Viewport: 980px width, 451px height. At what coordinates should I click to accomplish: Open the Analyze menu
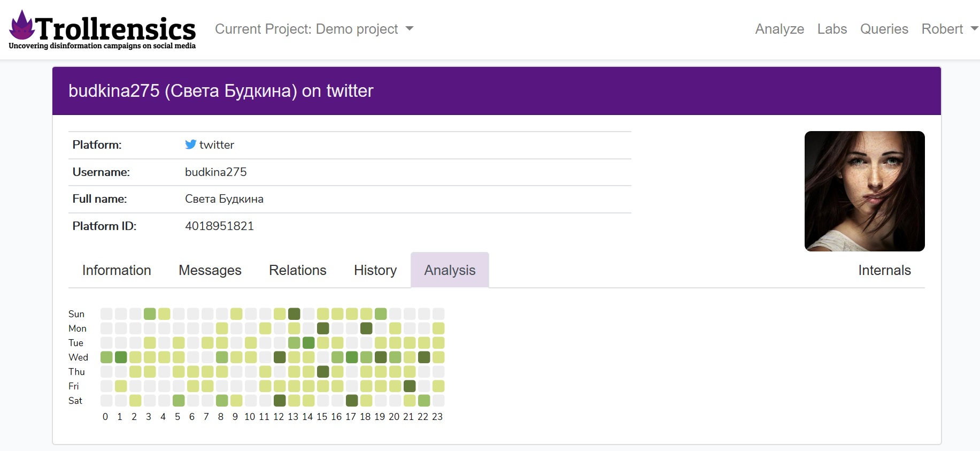[779, 29]
